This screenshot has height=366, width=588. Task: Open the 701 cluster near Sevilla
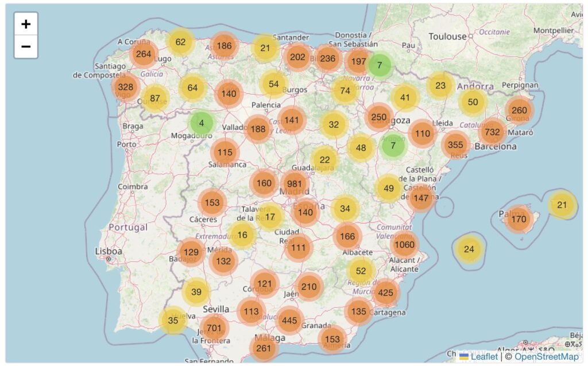[x=214, y=328]
